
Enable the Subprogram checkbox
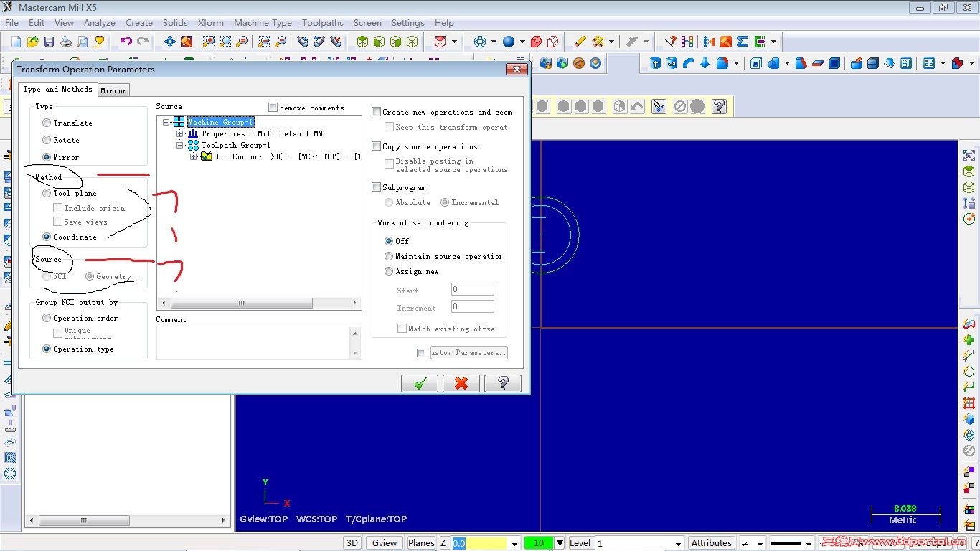[377, 187]
